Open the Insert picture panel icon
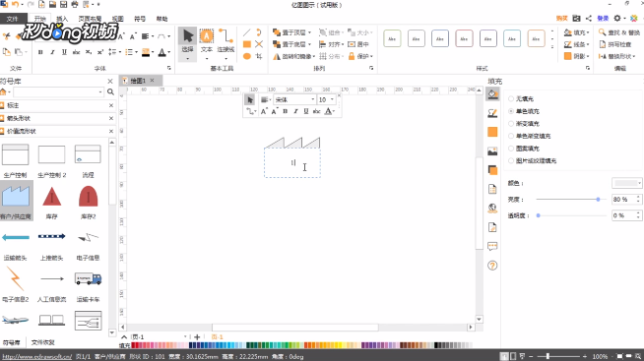The width and height of the screenshot is (644, 361). [492, 151]
